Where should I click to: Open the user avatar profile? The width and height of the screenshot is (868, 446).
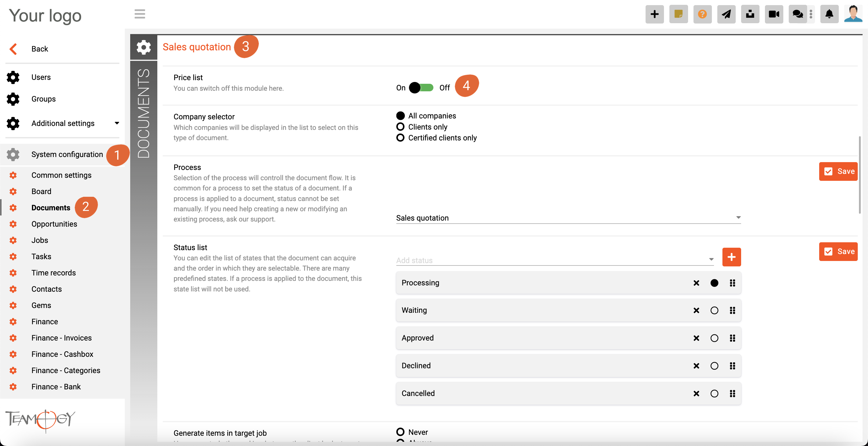pyautogui.click(x=853, y=14)
